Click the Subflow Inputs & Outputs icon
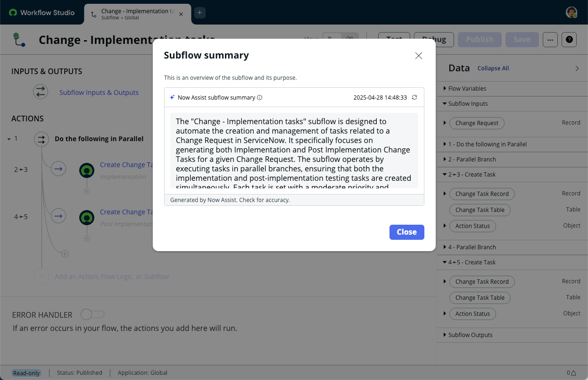The height and width of the screenshot is (380, 588). (x=41, y=92)
